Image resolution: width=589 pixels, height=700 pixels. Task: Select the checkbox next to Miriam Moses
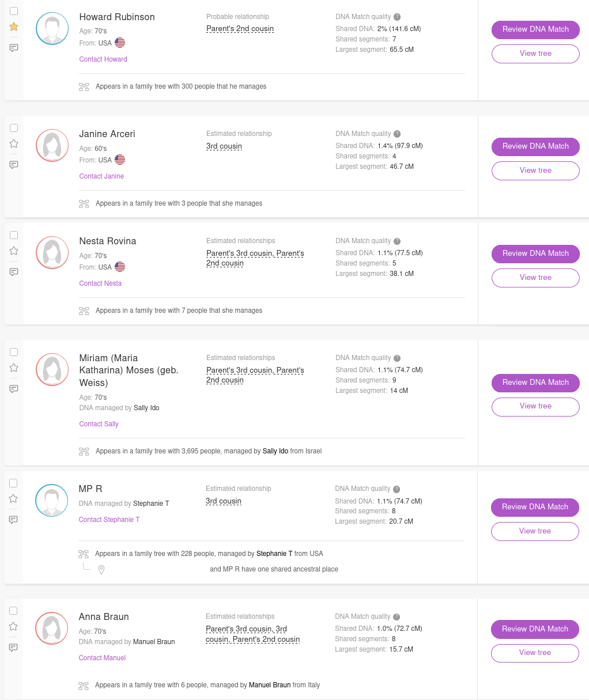click(x=14, y=352)
